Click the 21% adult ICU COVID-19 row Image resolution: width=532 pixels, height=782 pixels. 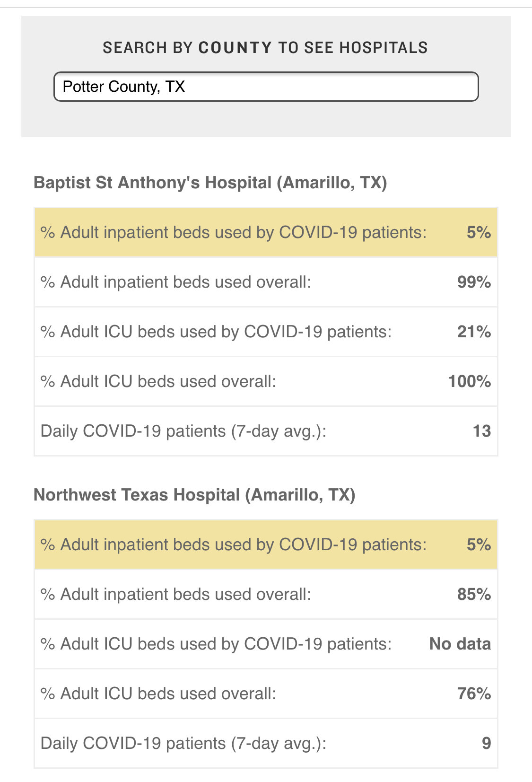tap(266, 332)
